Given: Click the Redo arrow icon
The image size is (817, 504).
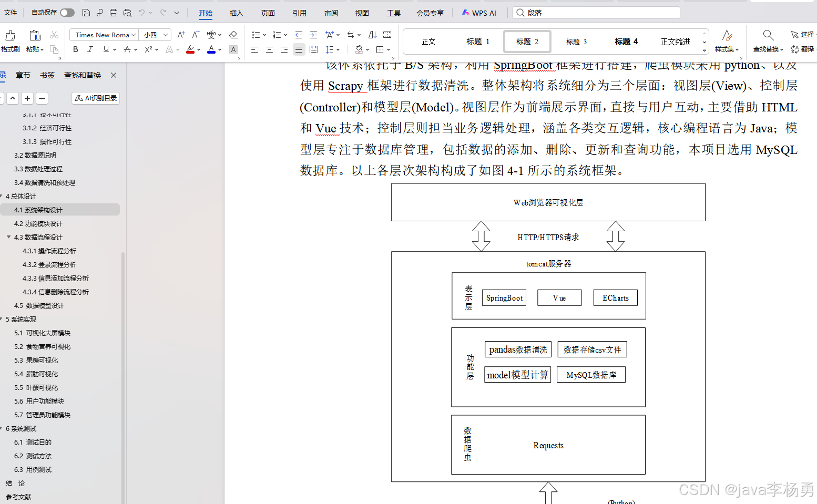Looking at the screenshot, I should 163,13.
